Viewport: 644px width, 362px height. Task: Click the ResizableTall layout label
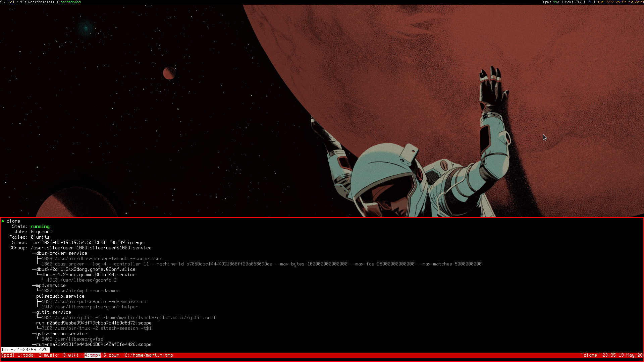click(41, 2)
